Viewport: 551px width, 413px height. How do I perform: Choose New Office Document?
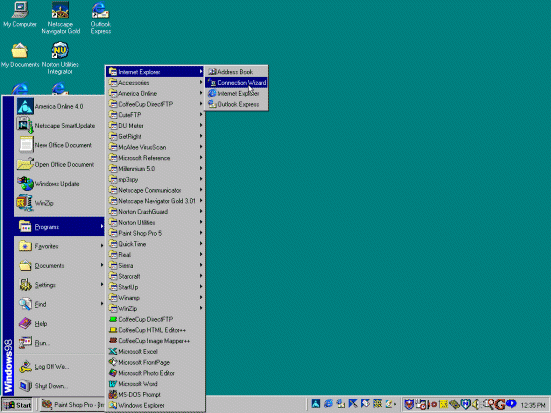point(59,145)
